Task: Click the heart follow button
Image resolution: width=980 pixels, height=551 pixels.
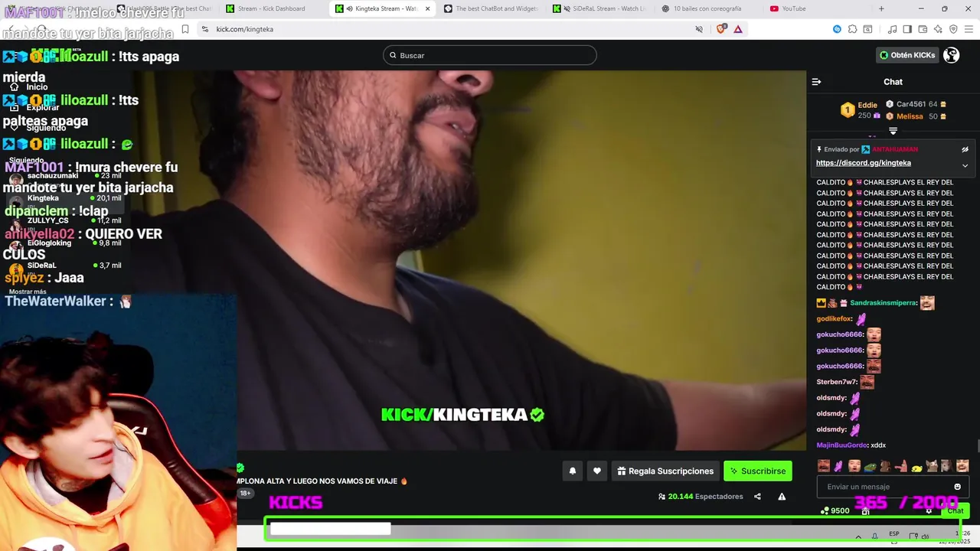Action: tap(597, 471)
